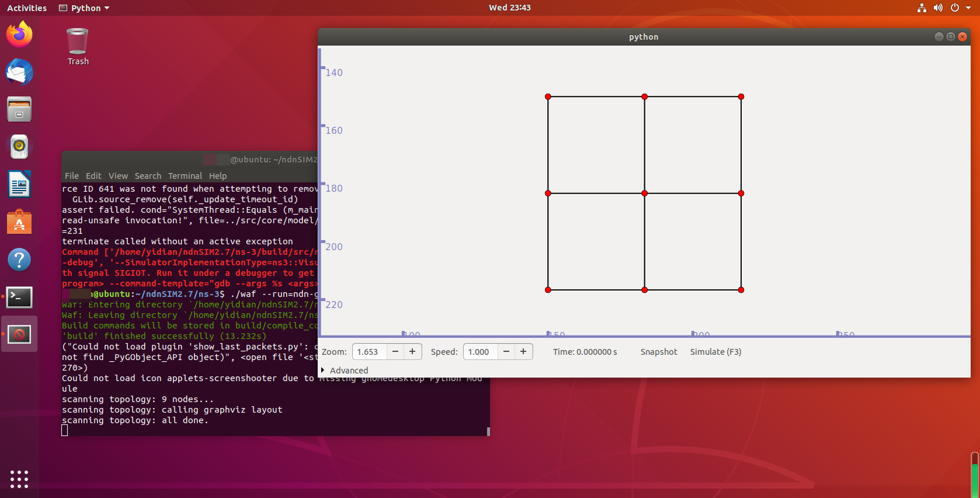Open Terminal's Search menu
This screenshot has width=980, height=498.
click(x=148, y=176)
